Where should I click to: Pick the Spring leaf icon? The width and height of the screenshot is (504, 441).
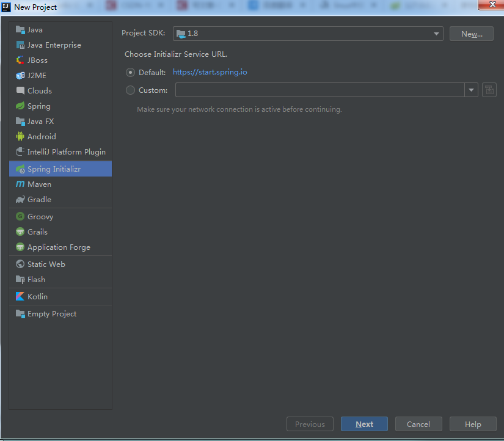[x=20, y=106]
